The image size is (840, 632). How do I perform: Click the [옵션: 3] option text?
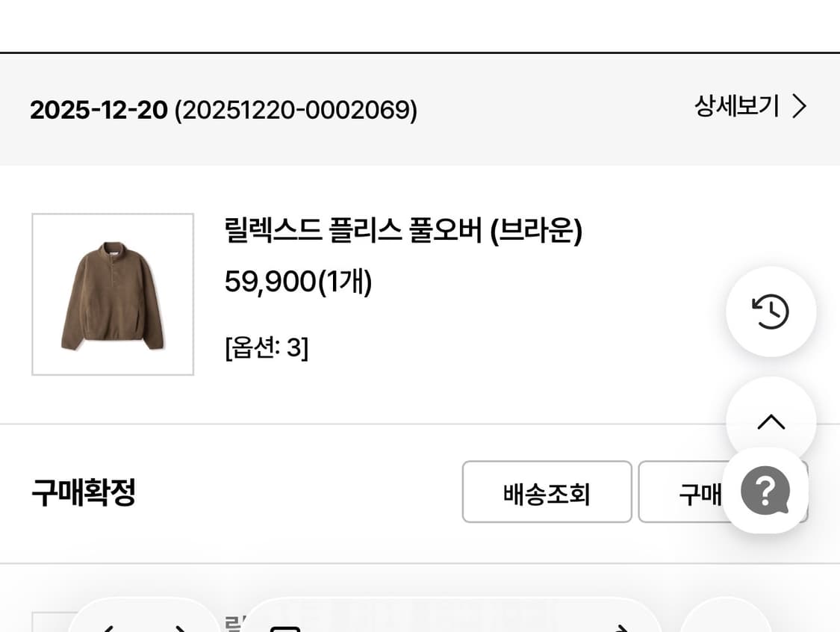coord(267,347)
